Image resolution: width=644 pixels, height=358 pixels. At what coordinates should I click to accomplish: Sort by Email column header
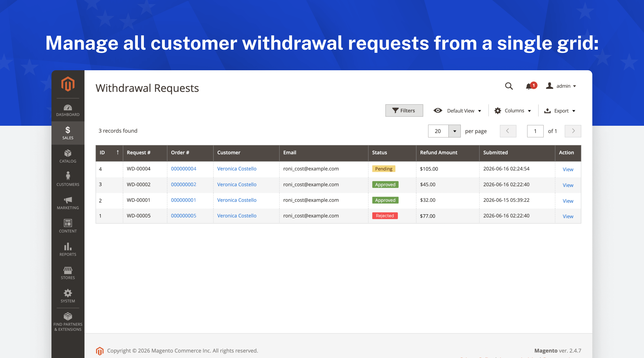(324, 153)
